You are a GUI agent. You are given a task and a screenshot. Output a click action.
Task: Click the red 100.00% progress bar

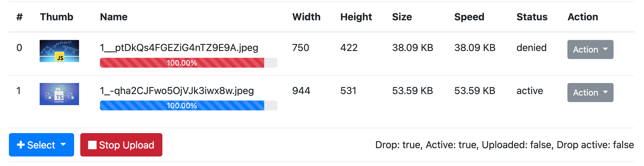click(182, 63)
